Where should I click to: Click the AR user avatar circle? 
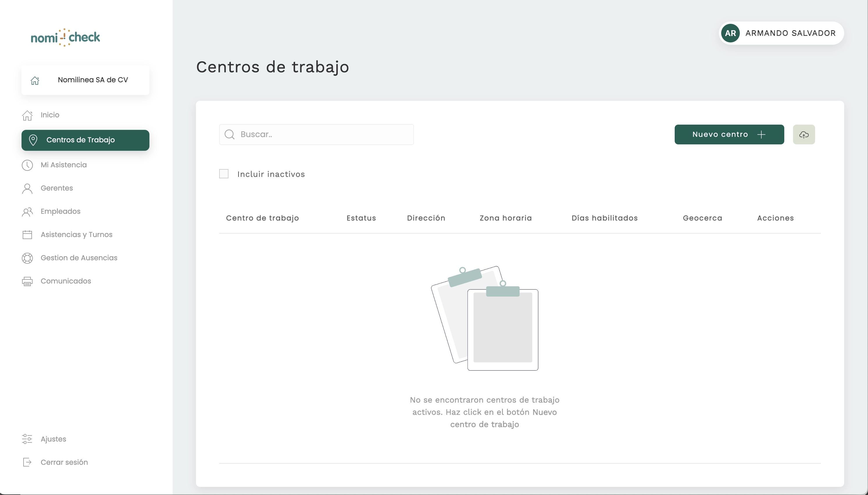pyautogui.click(x=730, y=33)
